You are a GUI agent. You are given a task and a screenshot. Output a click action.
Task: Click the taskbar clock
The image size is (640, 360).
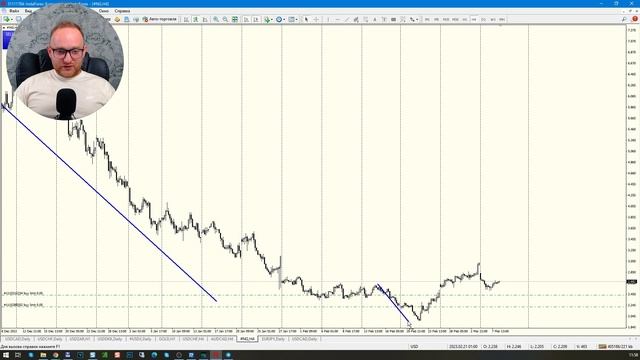coord(633,355)
